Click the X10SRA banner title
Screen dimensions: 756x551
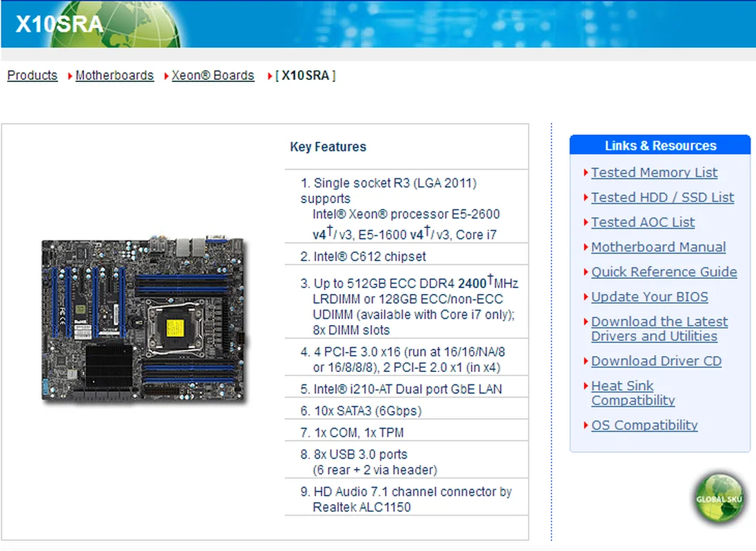[59, 24]
